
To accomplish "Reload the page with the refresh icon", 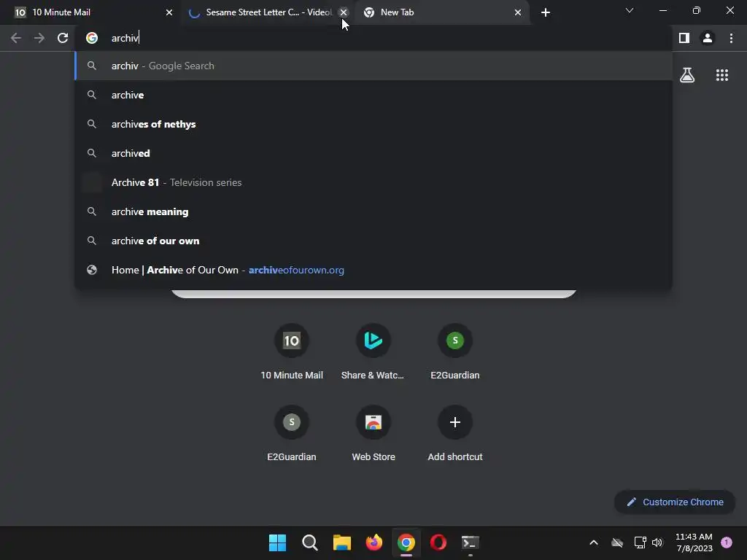I will click(x=63, y=38).
